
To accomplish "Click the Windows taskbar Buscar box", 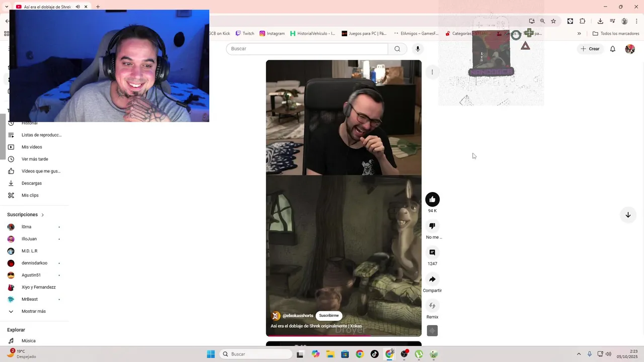I will point(256,354).
